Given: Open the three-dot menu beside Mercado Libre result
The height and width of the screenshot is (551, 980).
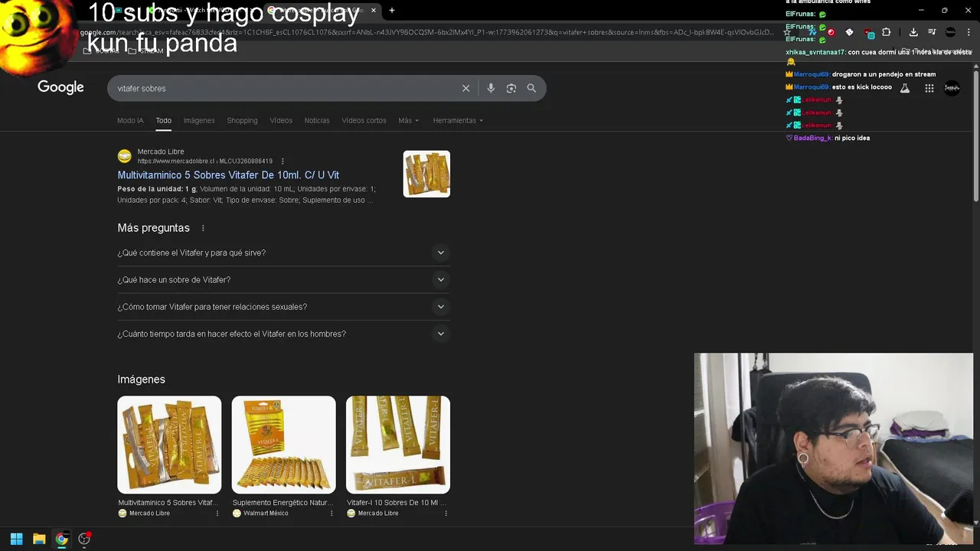Looking at the screenshot, I should [x=283, y=161].
